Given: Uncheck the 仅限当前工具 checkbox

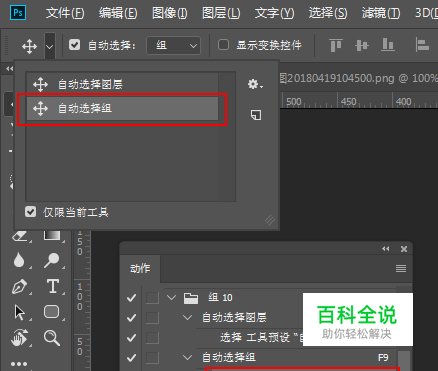Looking at the screenshot, I should 30,212.
